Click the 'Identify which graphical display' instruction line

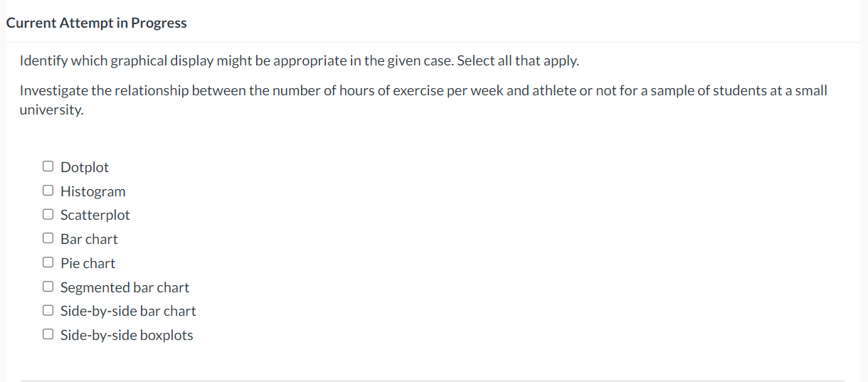[300, 60]
